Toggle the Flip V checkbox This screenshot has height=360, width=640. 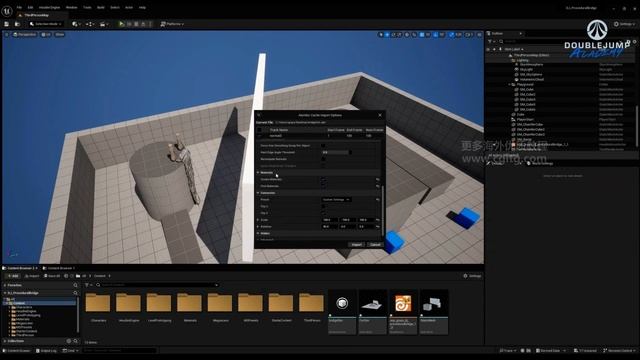click(323, 213)
